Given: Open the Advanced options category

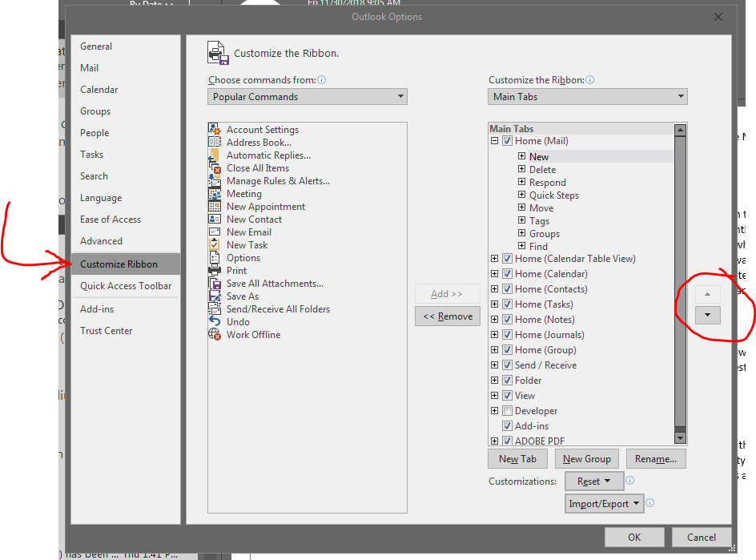Looking at the screenshot, I should [126, 240].
